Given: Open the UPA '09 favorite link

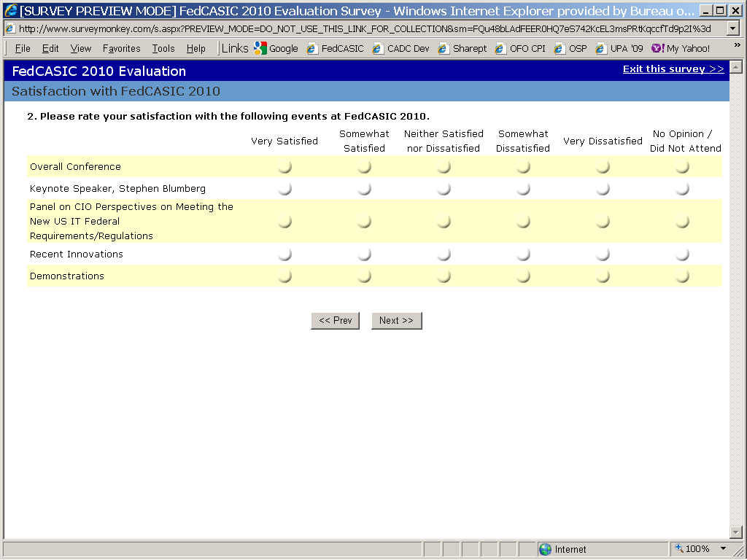Looking at the screenshot, I should tap(619, 48).
